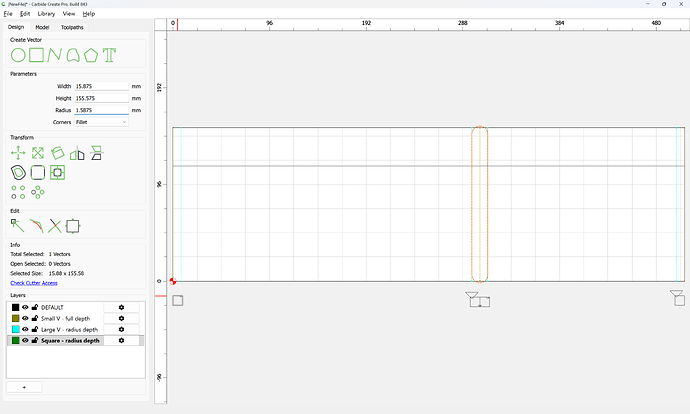The image size is (690, 414).
Task: Switch to the Toolpaths tab
Action: (x=72, y=27)
